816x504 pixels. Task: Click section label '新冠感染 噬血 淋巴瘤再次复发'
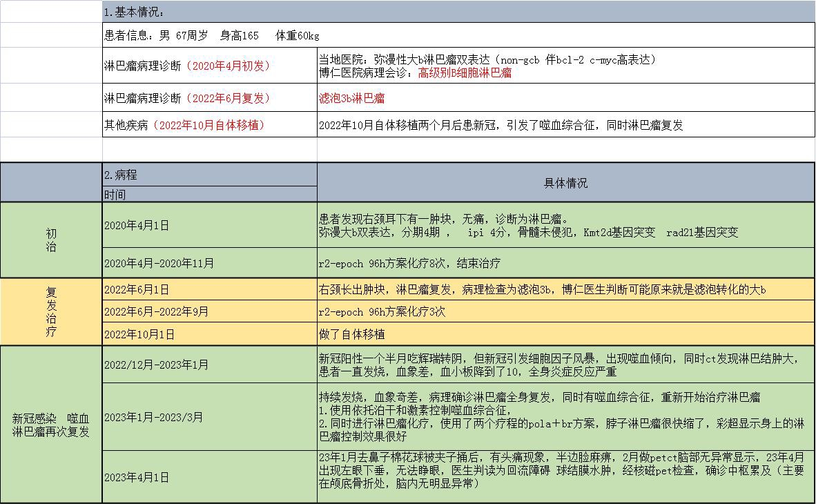tap(51, 425)
